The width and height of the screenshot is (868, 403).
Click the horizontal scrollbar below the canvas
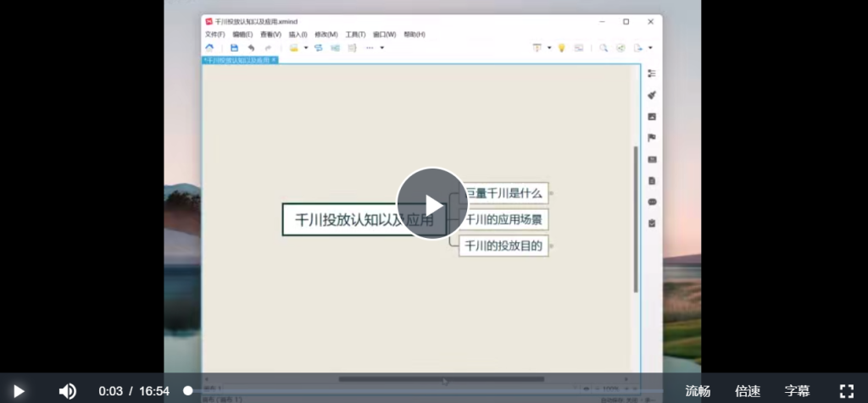[441, 379]
